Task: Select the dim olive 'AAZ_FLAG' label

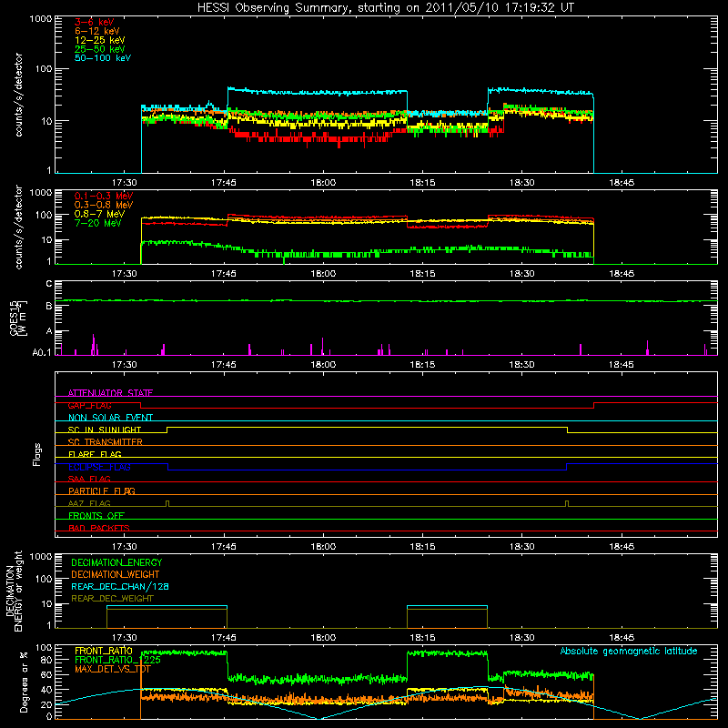Action: point(89,503)
